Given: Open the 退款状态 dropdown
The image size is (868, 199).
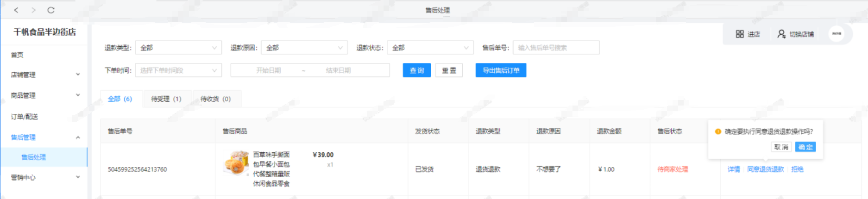Looking at the screenshot, I should point(430,48).
